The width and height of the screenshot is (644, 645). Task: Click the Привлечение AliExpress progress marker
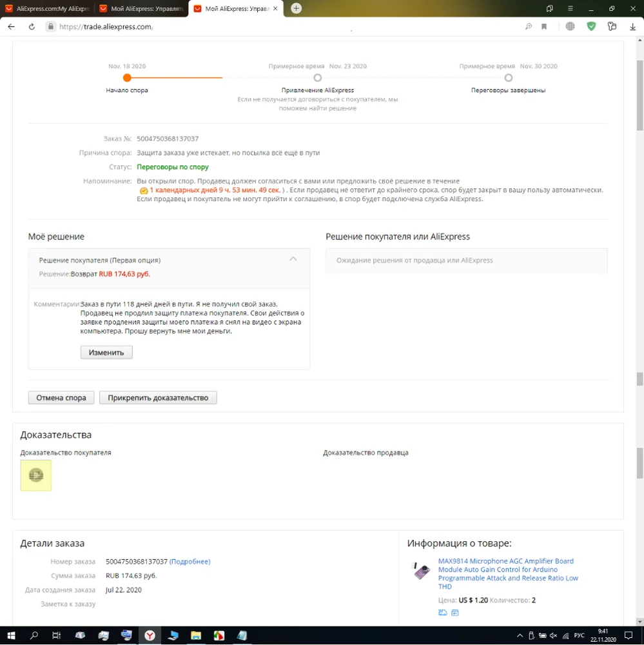pyautogui.click(x=317, y=78)
